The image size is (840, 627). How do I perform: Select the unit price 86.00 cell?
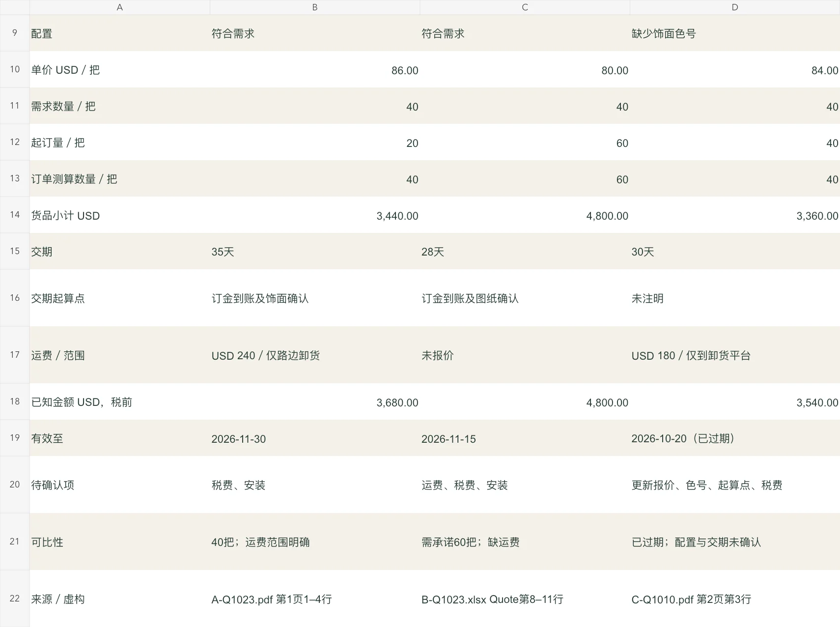315,70
